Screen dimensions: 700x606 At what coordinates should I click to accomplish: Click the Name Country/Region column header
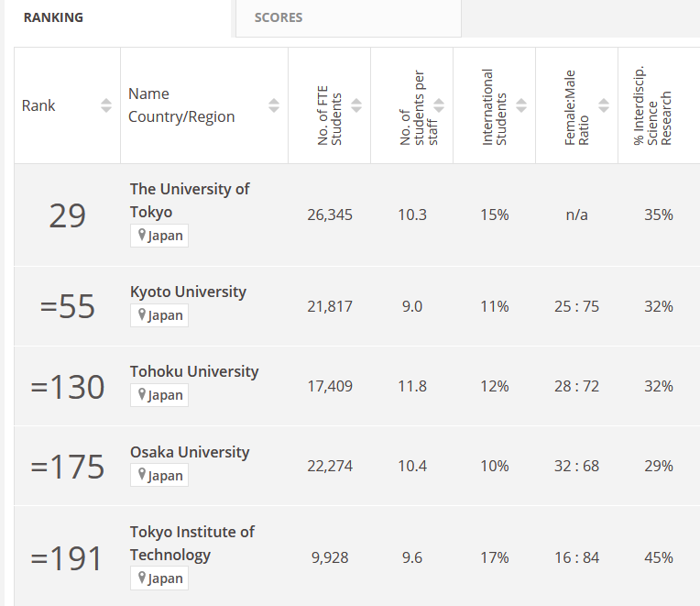pyautogui.click(x=204, y=105)
